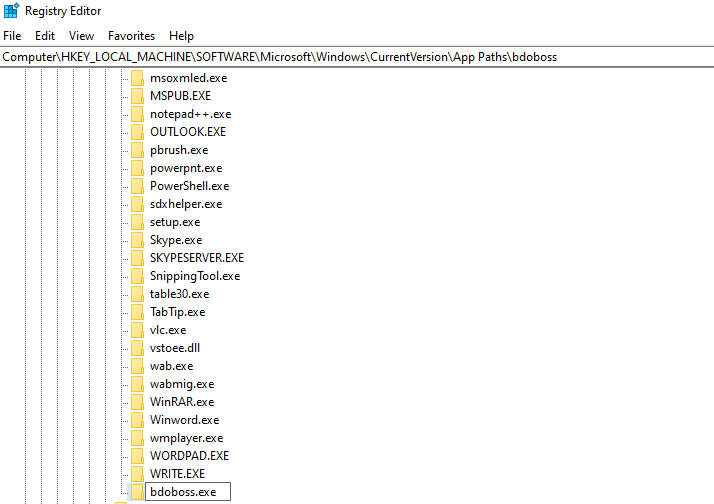This screenshot has width=714, height=504.
Task: Select the TabTip.exe key name
Action: (178, 312)
